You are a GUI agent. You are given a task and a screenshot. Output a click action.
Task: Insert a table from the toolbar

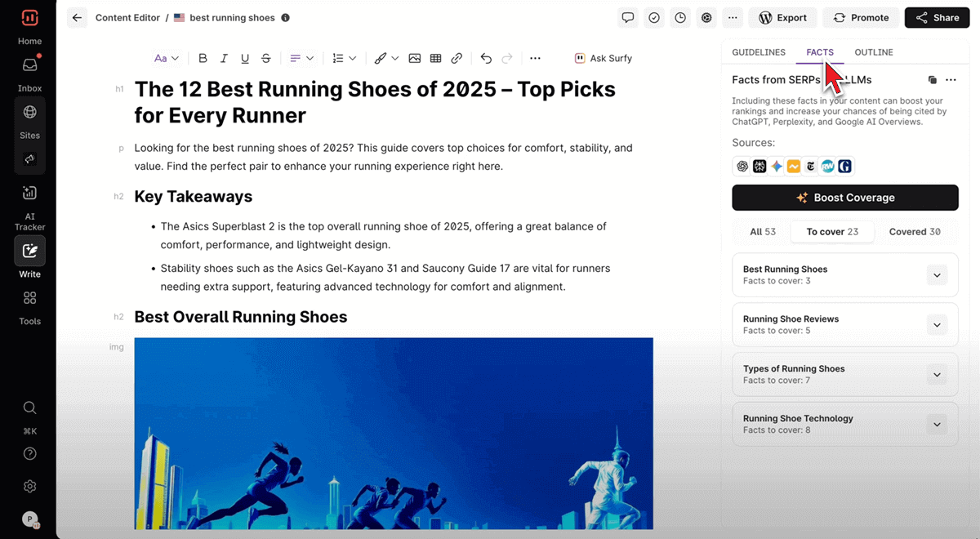point(436,58)
